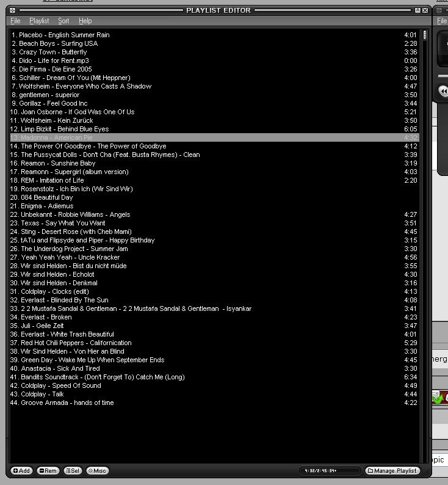Select Green Day - Wake Me Up When September Ends
Viewport: 448px width, 485px height.
[x=214, y=360]
